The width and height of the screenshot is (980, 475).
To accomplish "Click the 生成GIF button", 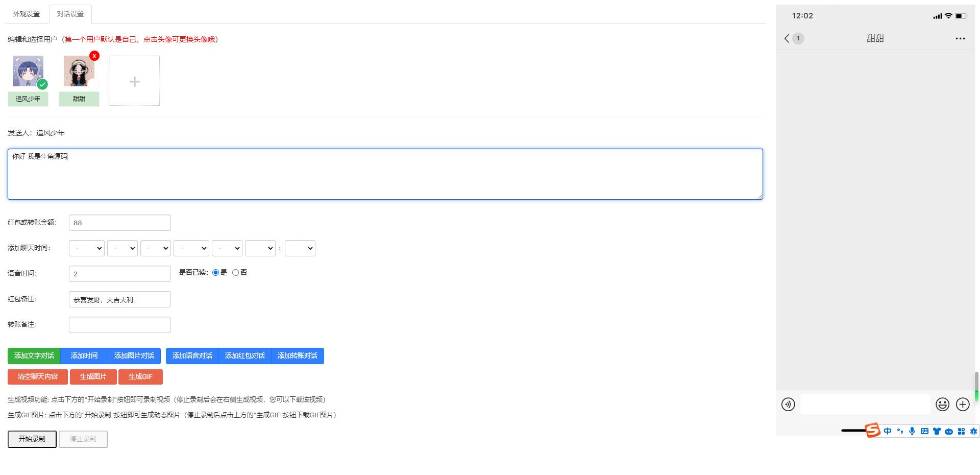I will click(x=140, y=377).
